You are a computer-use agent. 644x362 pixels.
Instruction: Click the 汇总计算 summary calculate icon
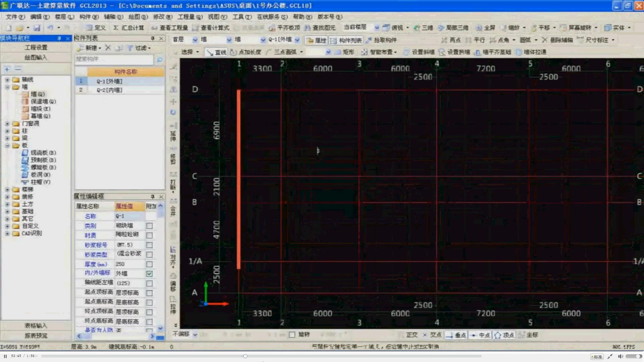[129, 28]
